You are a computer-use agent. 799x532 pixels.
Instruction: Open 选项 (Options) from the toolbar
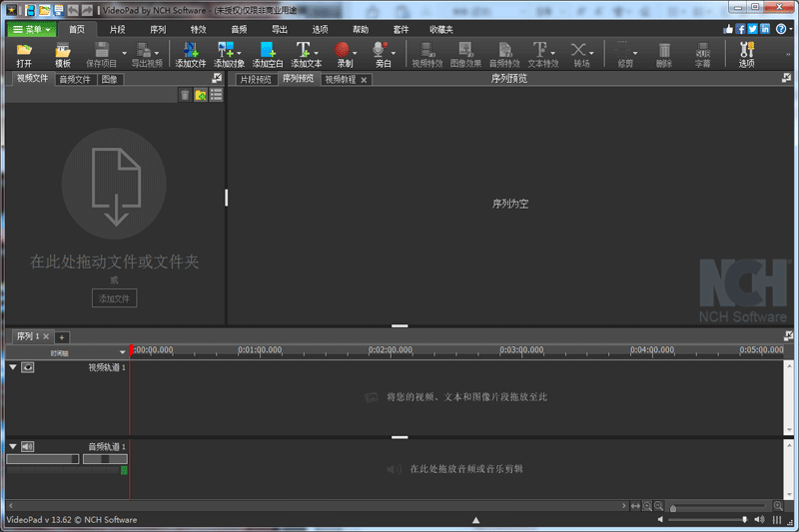tap(746, 51)
